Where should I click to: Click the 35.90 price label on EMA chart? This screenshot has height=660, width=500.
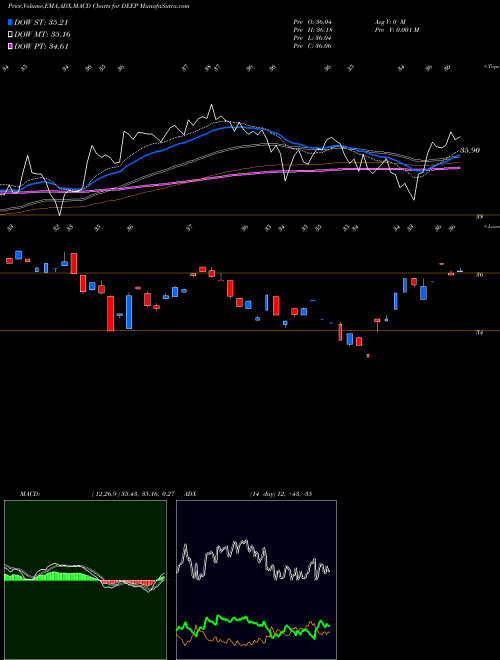470,150
